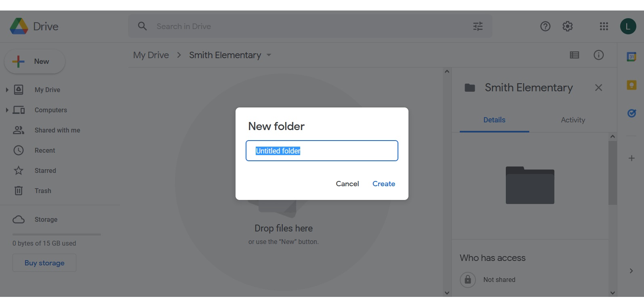Switch to list layout view

[x=575, y=55]
